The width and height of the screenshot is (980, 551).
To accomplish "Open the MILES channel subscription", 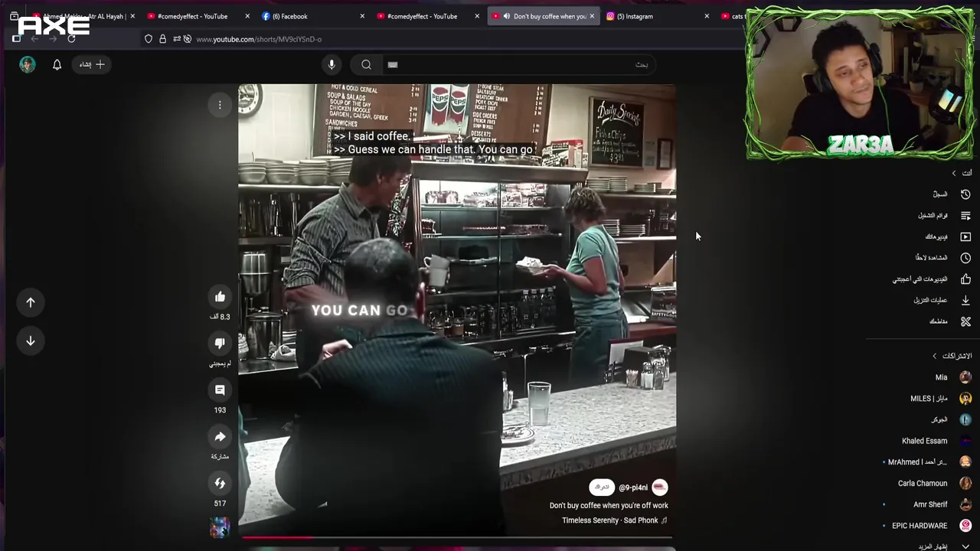I will pyautogui.click(x=940, y=399).
